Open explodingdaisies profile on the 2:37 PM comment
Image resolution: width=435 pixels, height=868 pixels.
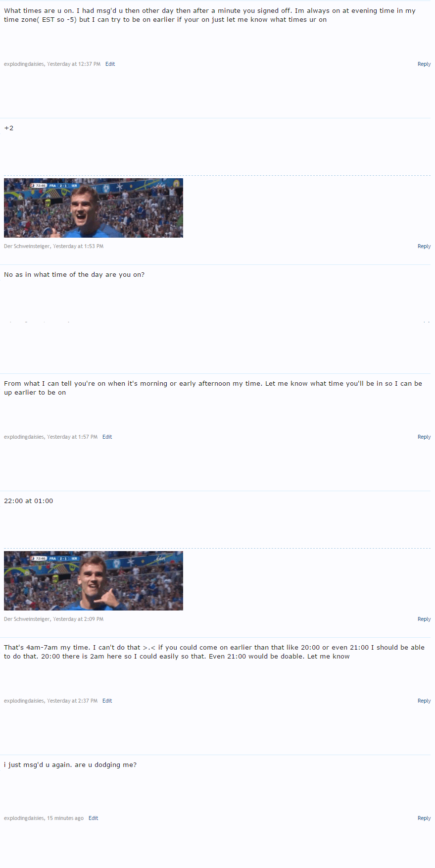pos(24,701)
